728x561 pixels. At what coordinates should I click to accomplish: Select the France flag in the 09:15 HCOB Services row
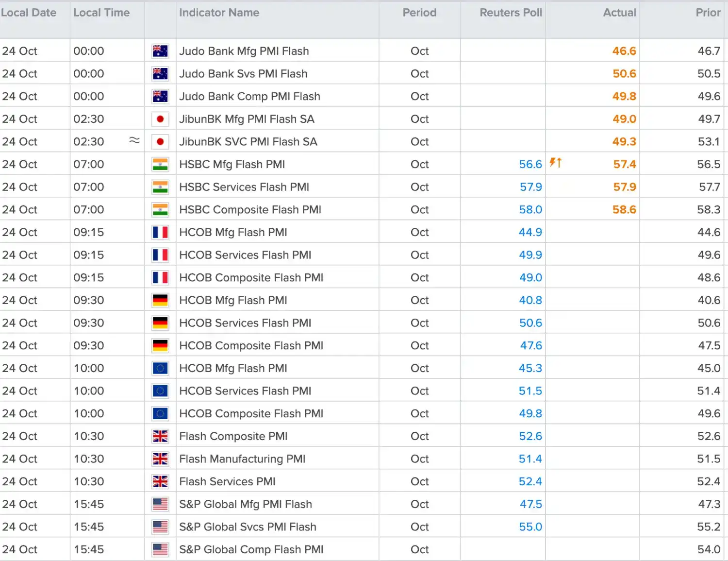click(160, 255)
